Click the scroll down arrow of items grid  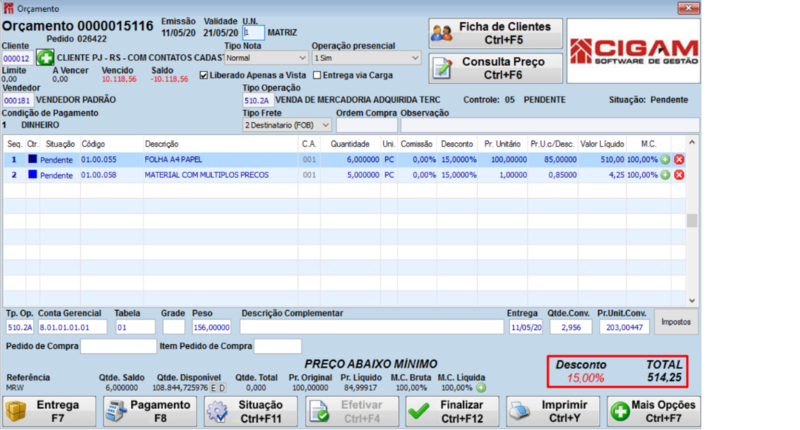point(692,300)
